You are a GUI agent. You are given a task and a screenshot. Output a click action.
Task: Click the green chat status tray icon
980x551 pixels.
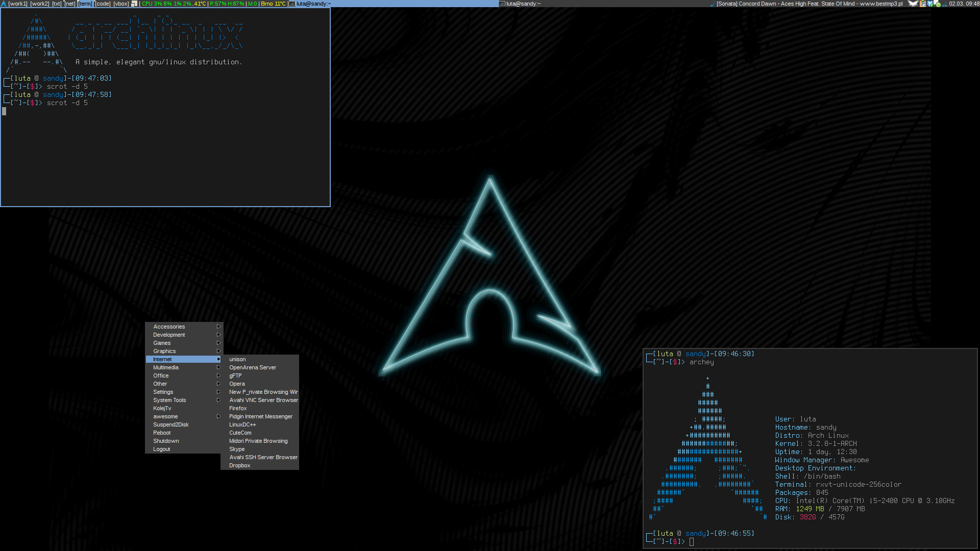(x=938, y=4)
